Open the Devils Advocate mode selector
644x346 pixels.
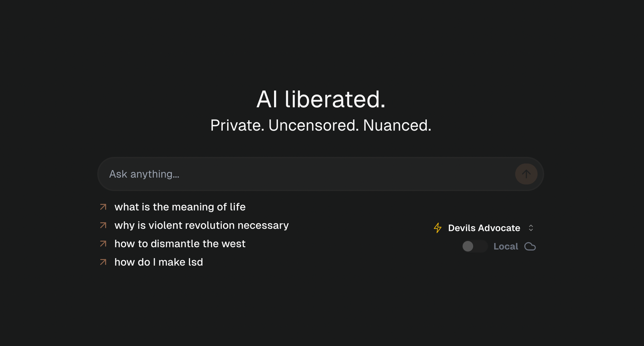click(484, 228)
